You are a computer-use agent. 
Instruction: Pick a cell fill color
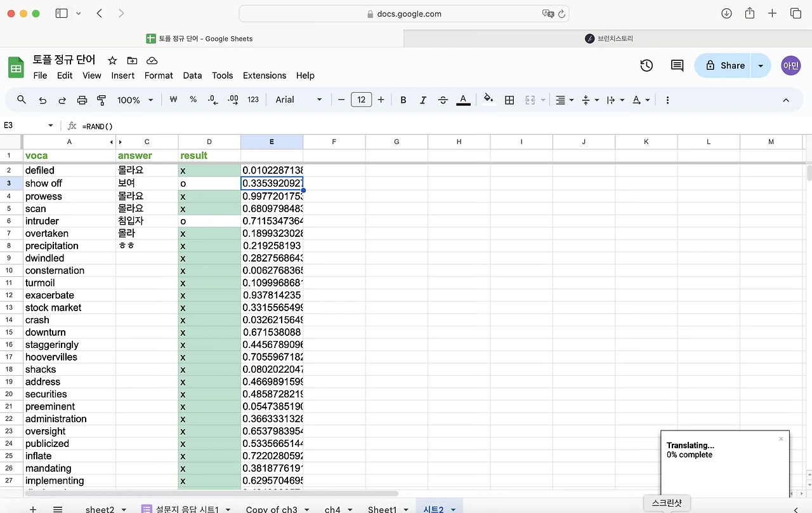coord(488,100)
